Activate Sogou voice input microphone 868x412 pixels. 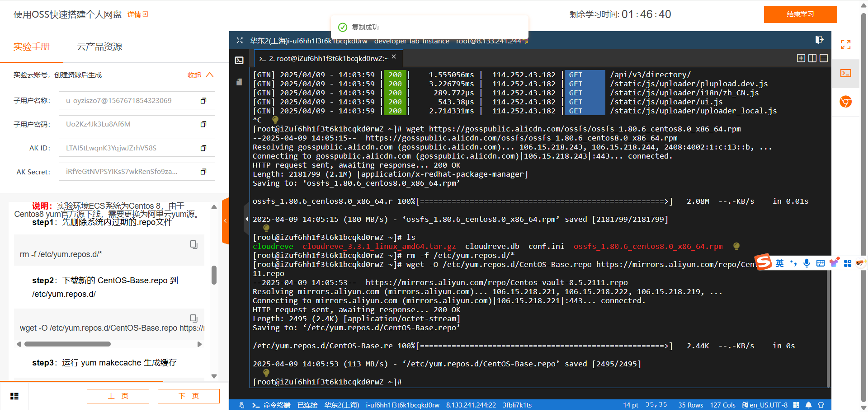pos(807,263)
